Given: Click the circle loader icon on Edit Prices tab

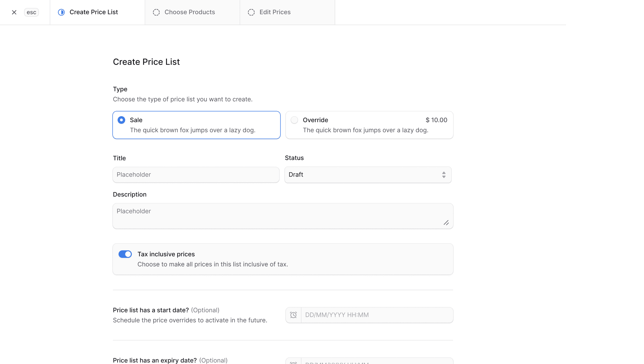Looking at the screenshot, I should (x=251, y=12).
